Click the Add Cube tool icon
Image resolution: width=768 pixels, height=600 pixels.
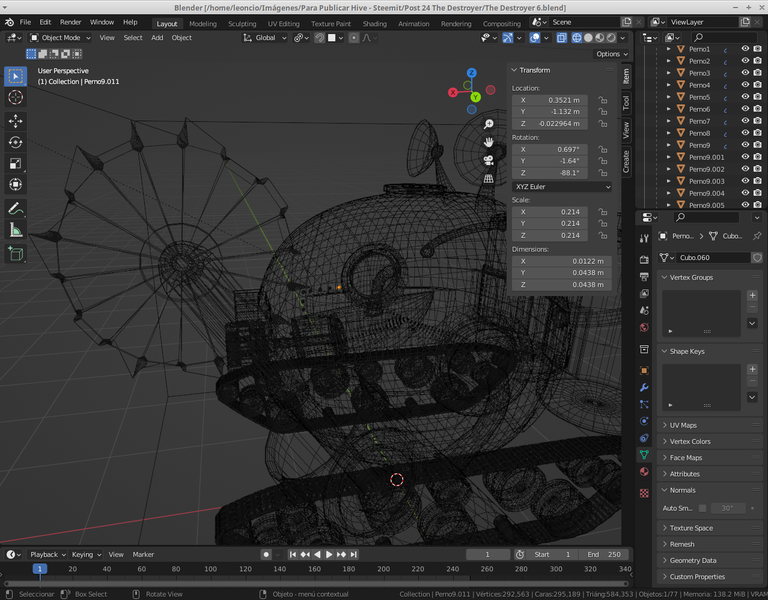tap(16, 254)
